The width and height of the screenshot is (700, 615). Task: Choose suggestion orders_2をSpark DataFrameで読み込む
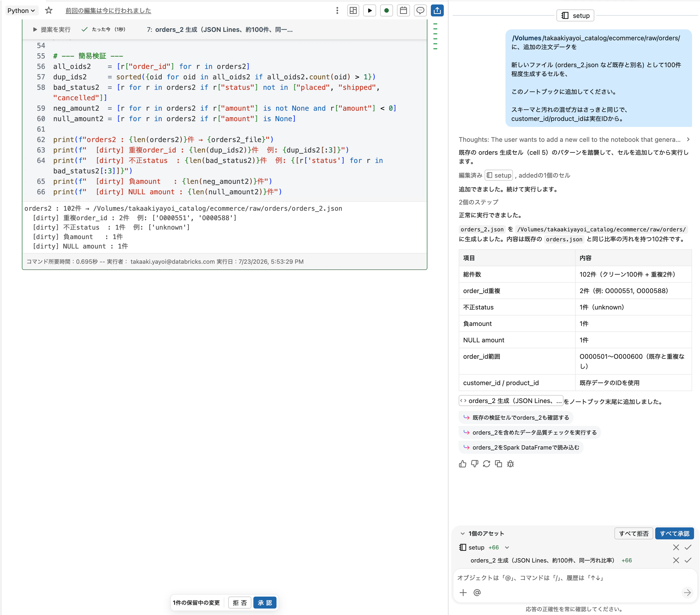coord(521,448)
